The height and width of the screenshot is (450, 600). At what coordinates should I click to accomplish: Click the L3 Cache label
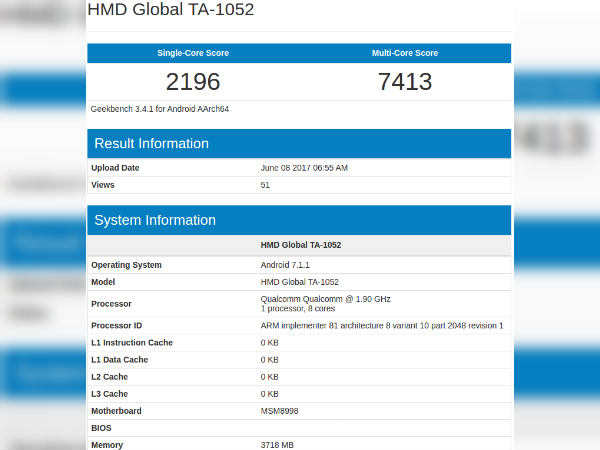point(109,394)
